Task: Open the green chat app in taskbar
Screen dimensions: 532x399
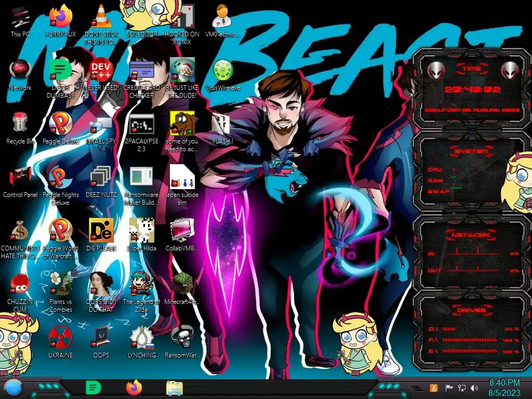Action: tap(94, 388)
